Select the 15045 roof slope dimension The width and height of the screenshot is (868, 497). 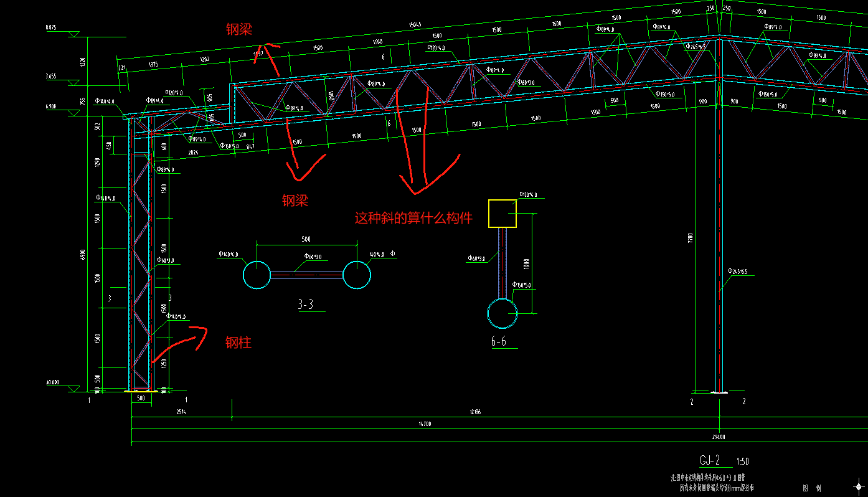point(415,25)
